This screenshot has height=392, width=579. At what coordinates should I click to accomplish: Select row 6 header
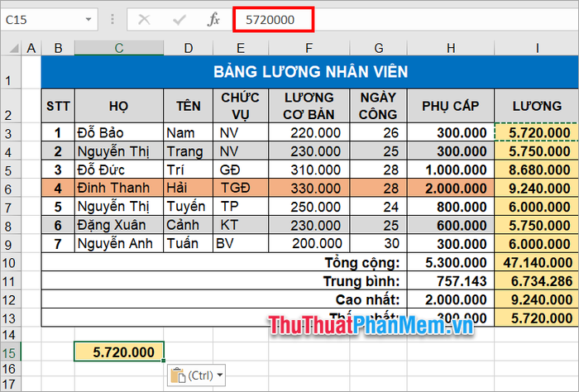click(10, 188)
